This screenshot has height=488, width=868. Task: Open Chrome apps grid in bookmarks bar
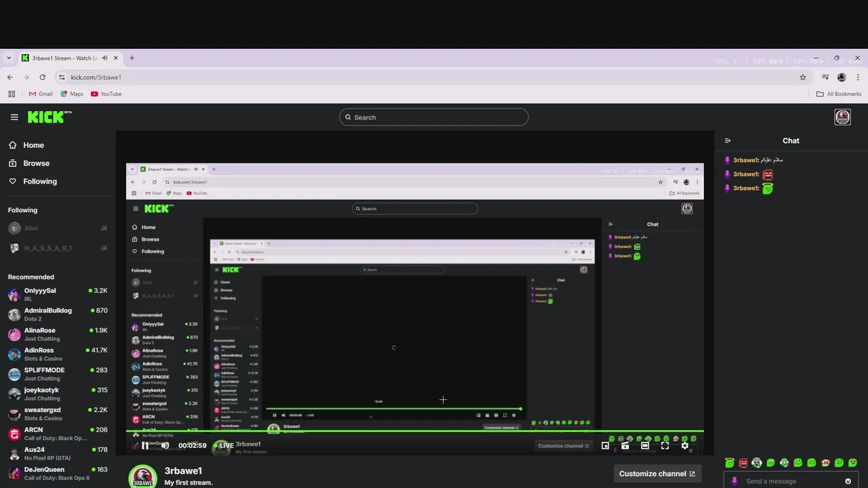coord(12,94)
